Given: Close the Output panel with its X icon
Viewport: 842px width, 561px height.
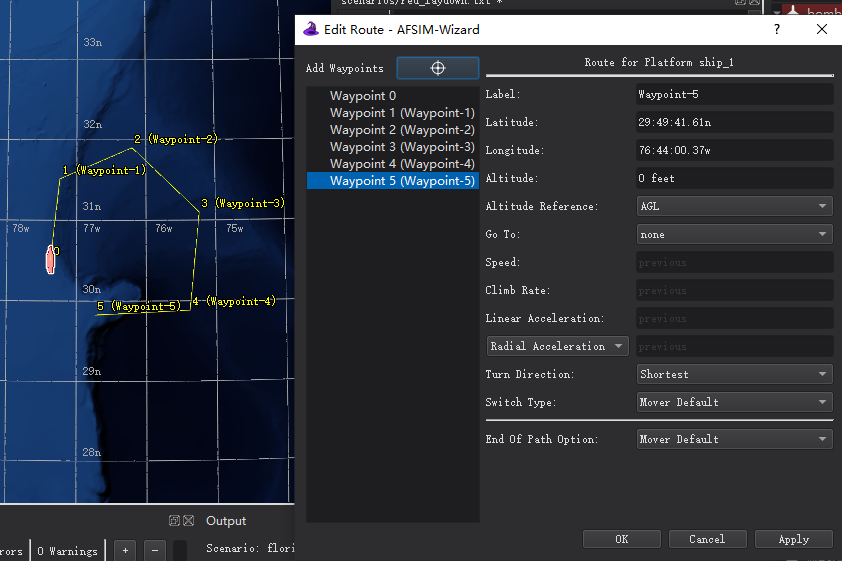Looking at the screenshot, I should pyautogui.click(x=188, y=520).
